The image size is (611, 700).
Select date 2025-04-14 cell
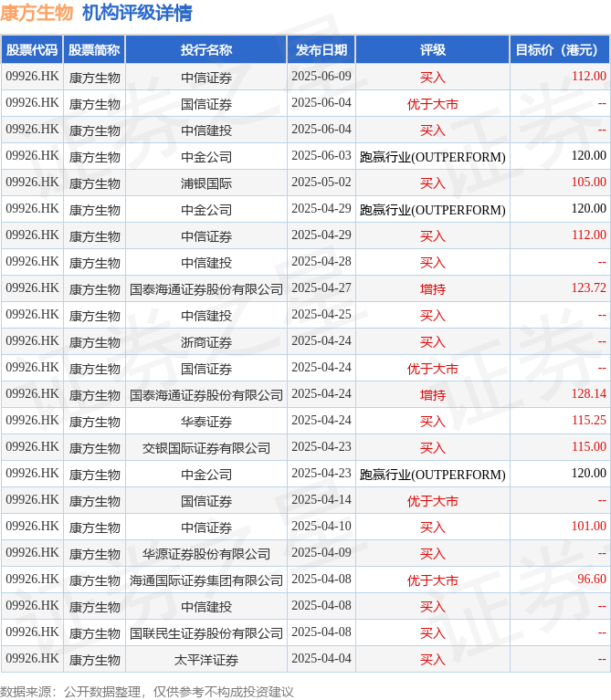click(321, 499)
